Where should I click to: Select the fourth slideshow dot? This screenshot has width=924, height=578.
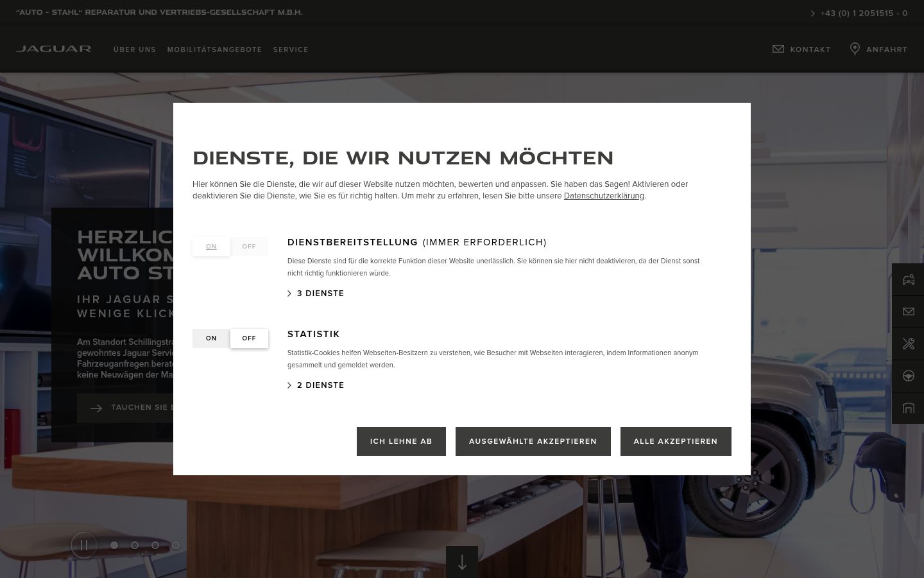tap(176, 545)
